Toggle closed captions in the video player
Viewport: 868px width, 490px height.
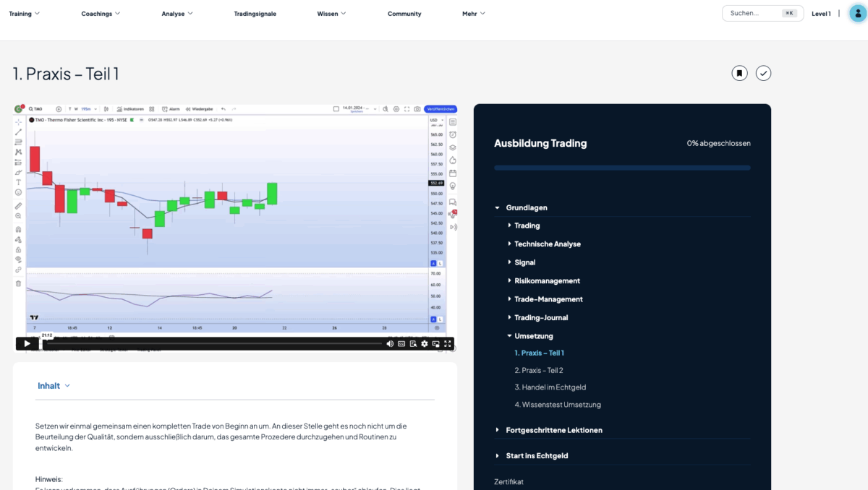401,344
